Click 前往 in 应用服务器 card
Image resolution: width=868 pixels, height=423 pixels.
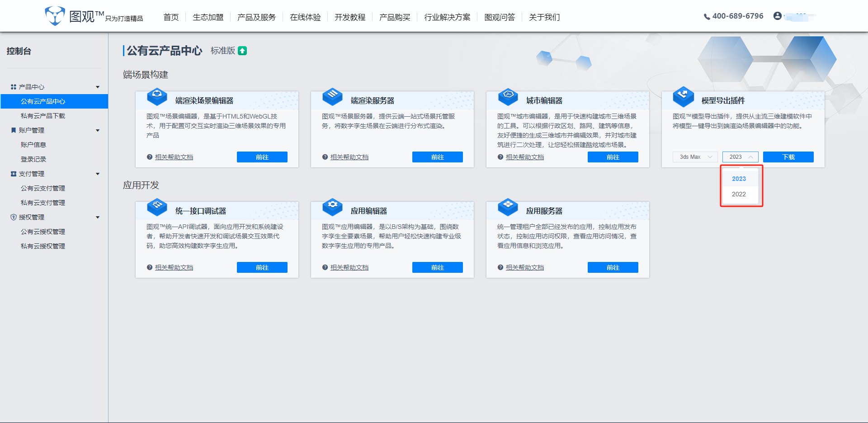(613, 267)
